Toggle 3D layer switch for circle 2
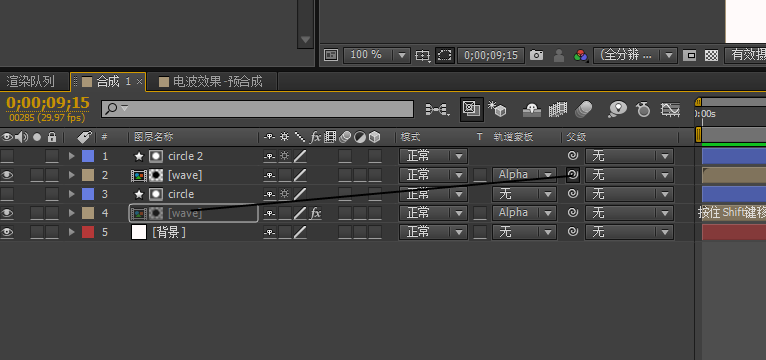This screenshot has height=360, width=766. (x=375, y=156)
